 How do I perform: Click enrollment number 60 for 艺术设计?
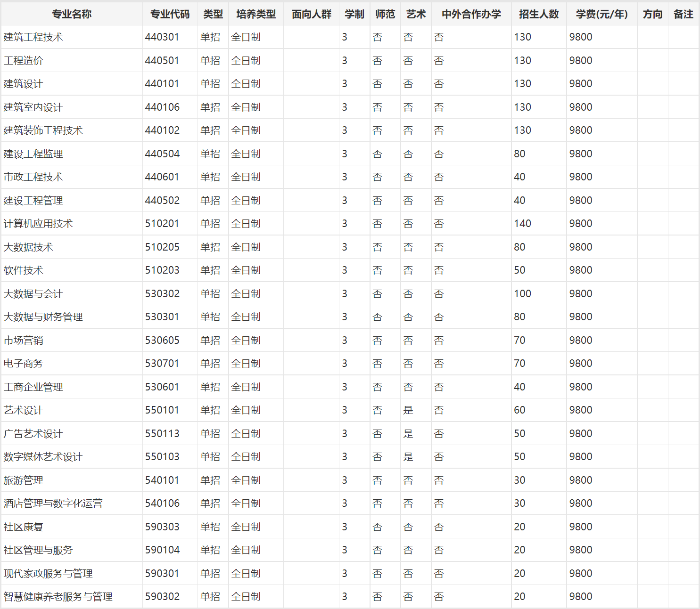click(x=519, y=410)
